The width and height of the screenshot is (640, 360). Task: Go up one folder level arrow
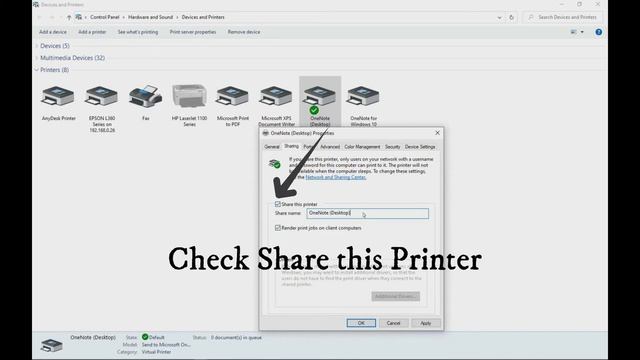(x=69, y=17)
